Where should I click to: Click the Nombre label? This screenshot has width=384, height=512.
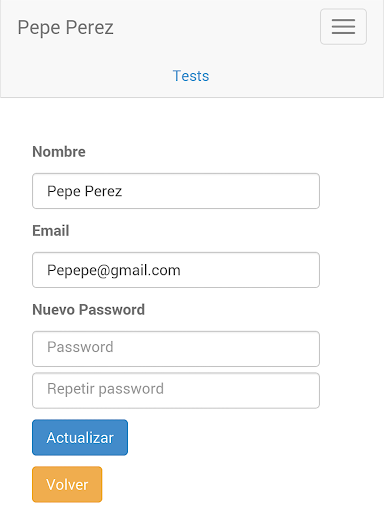59,152
